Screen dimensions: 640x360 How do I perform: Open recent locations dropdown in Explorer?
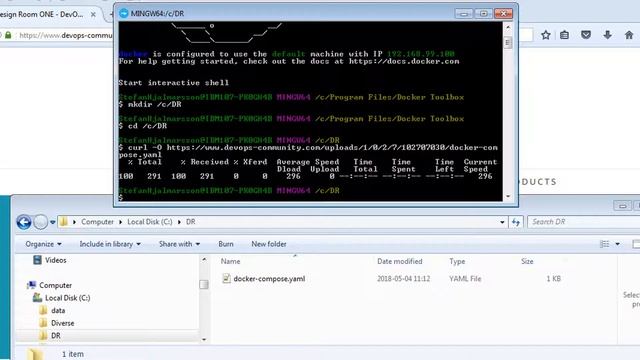pyautogui.click(x=53, y=222)
